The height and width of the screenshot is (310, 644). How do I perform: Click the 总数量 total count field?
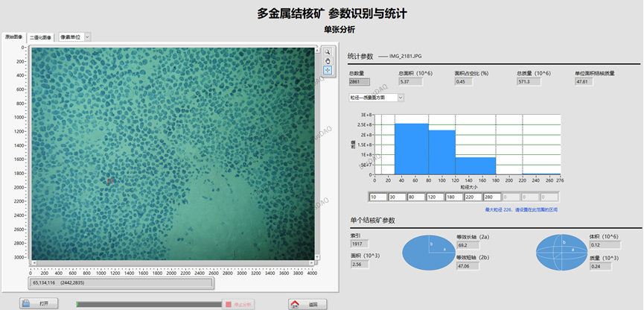pyautogui.click(x=360, y=81)
